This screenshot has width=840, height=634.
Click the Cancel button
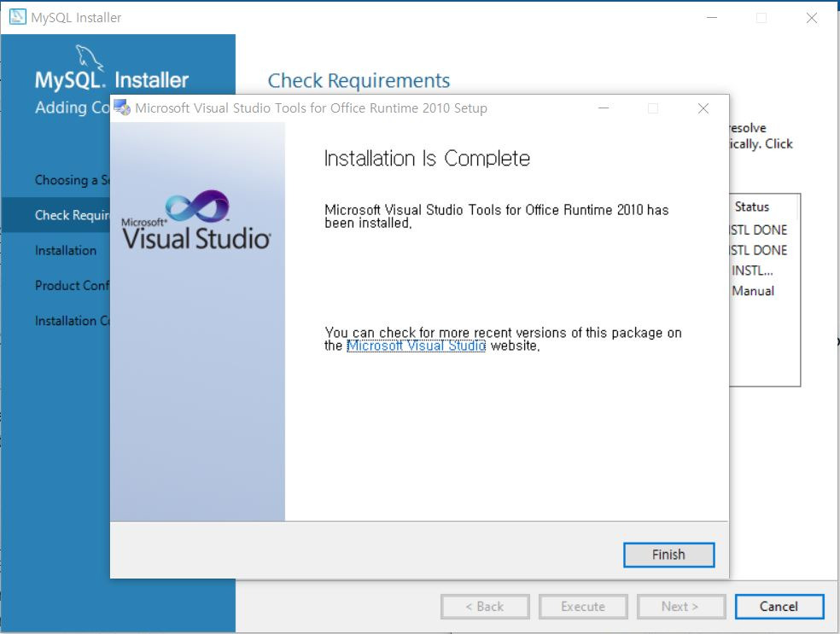click(x=778, y=607)
